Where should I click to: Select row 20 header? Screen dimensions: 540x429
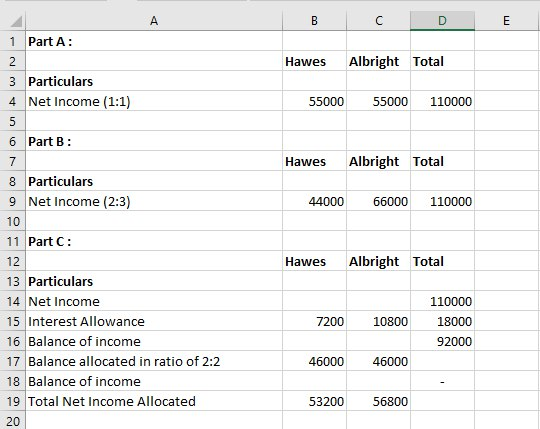(13, 420)
